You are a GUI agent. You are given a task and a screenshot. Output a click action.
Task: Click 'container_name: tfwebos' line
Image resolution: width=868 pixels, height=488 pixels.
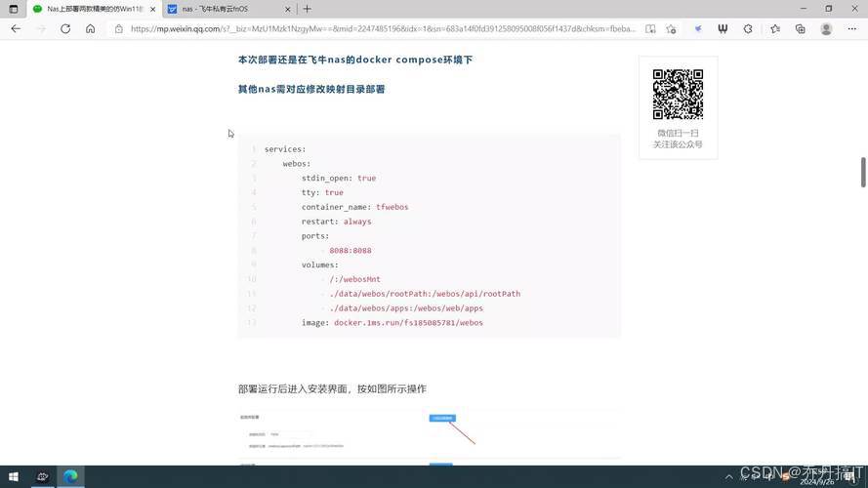tap(354, 207)
